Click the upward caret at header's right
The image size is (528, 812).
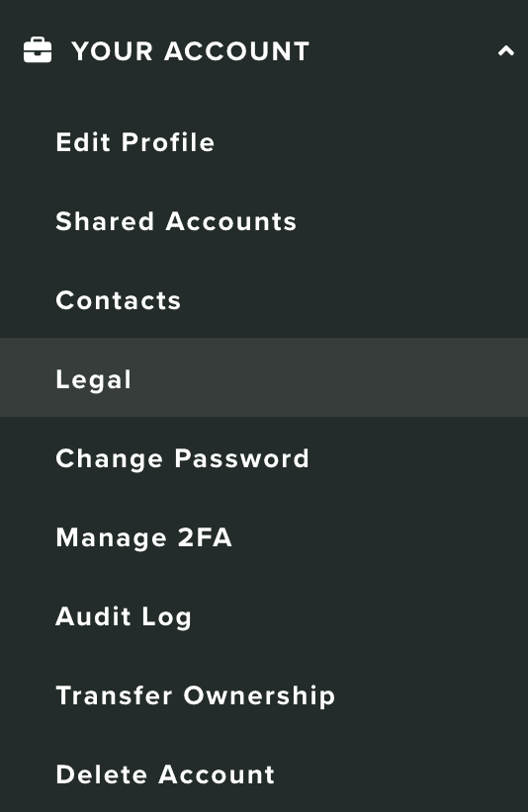(505, 50)
